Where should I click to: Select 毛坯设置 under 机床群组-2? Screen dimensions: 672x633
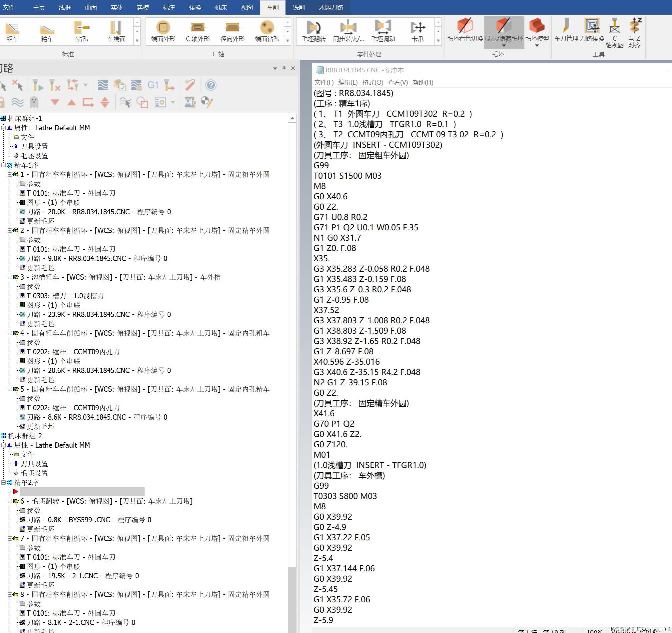[34, 473]
